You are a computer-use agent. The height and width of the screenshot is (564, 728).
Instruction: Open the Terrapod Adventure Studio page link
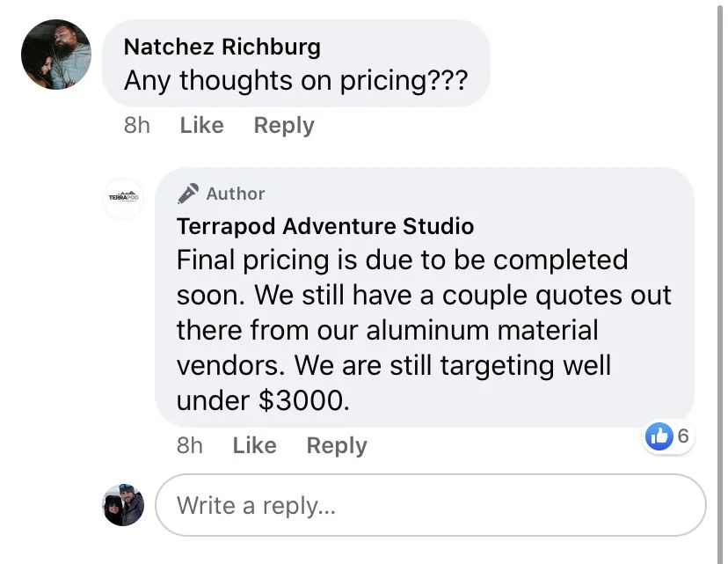coord(324,226)
